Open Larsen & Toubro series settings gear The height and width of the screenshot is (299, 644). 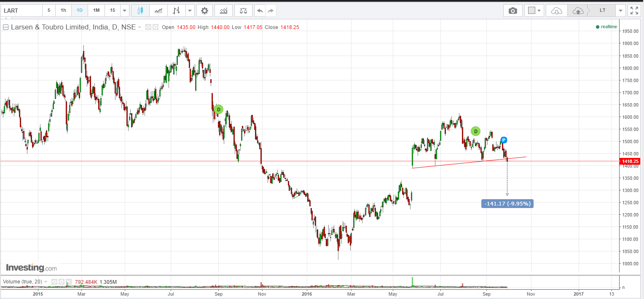tap(155, 27)
